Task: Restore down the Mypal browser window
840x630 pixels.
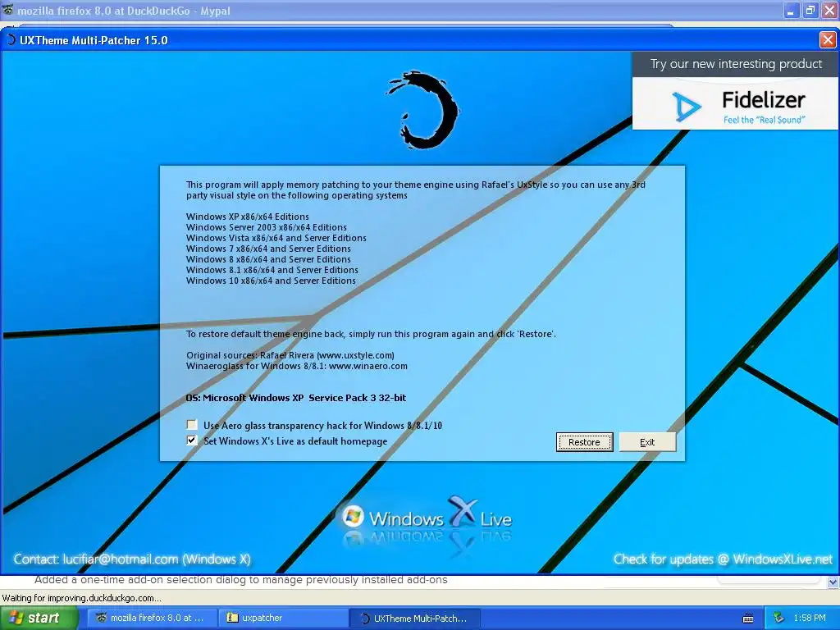Action: (810, 10)
